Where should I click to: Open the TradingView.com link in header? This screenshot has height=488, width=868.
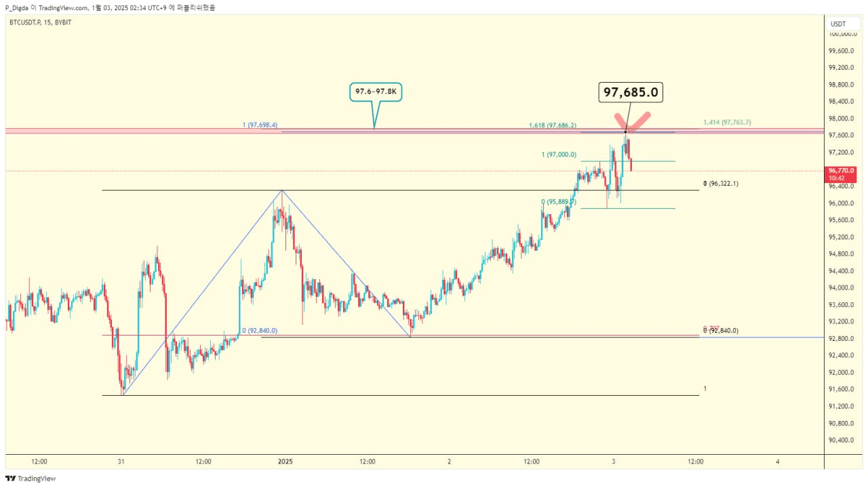(x=63, y=7)
